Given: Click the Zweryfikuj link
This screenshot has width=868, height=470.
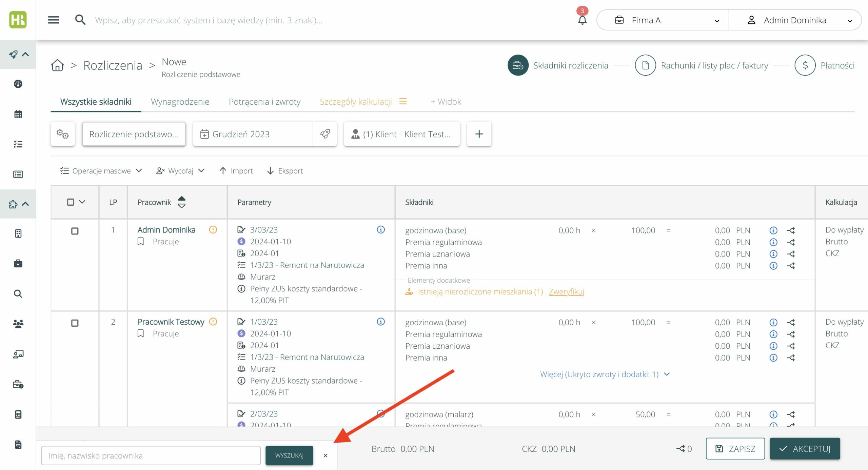Looking at the screenshot, I should tap(566, 292).
